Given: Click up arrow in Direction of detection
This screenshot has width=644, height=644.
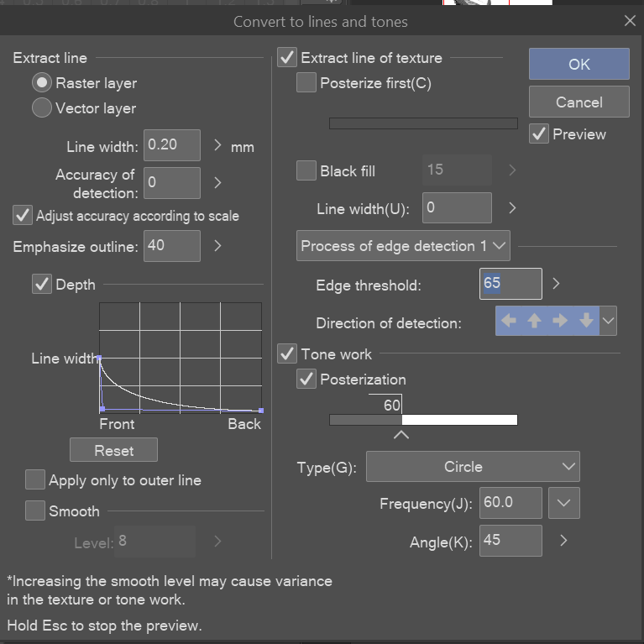Looking at the screenshot, I should click(x=534, y=321).
